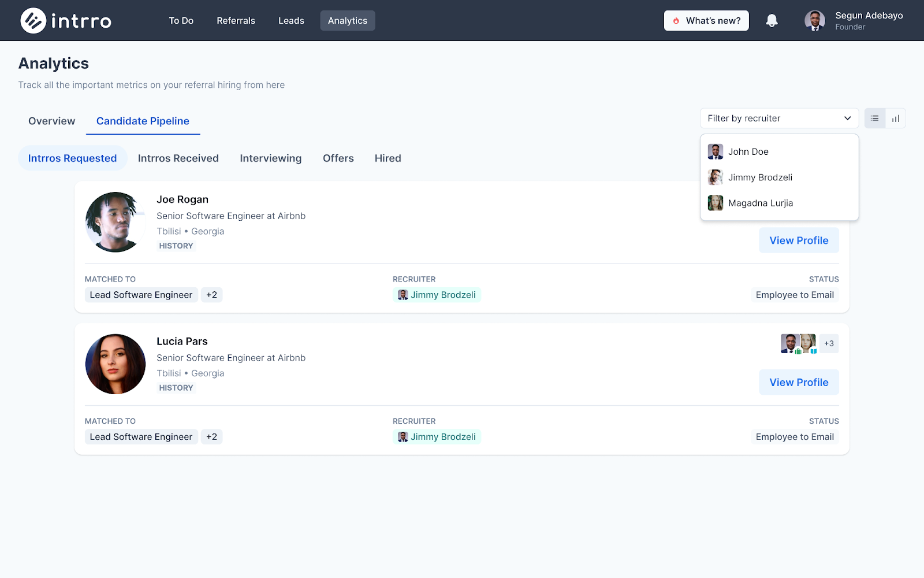The width and height of the screenshot is (924, 578).
Task: Click Joe Rogan's Senior Software Engineer at Airbnb text
Action: coord(231,216)
